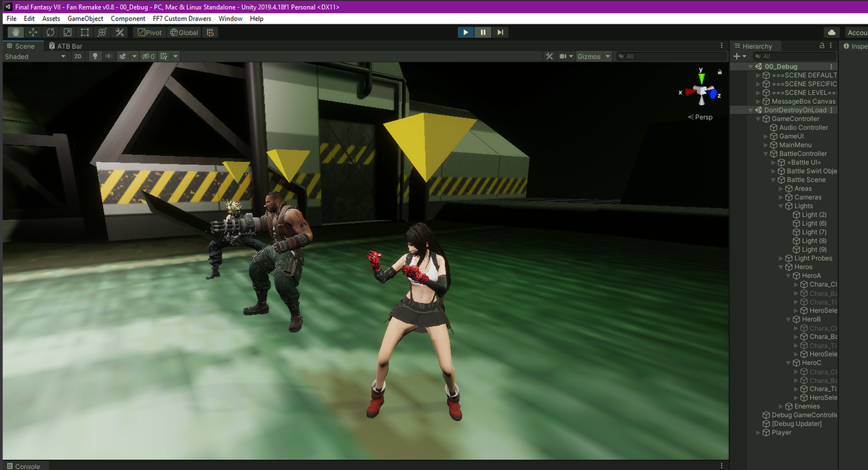Focus the Hierarchy search field
Viewport: 868px width, 470px height.
pyautogui.click(x=795, y=56)
